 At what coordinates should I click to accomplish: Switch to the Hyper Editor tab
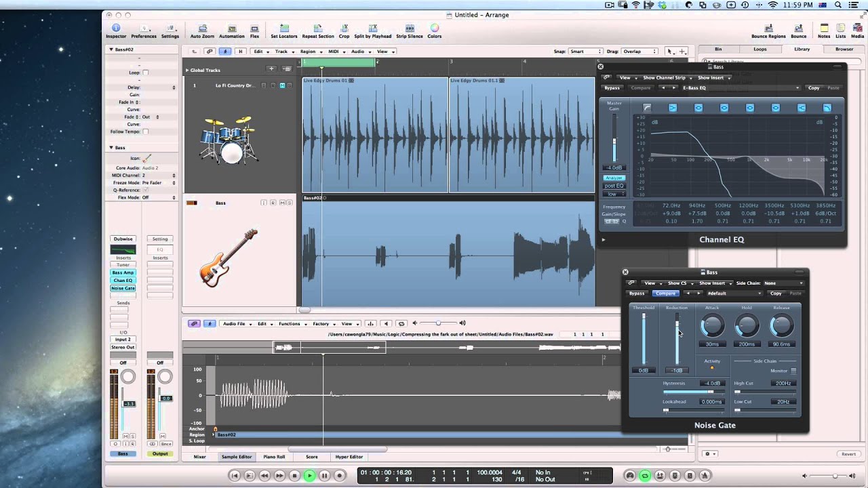tap(349, 457)
